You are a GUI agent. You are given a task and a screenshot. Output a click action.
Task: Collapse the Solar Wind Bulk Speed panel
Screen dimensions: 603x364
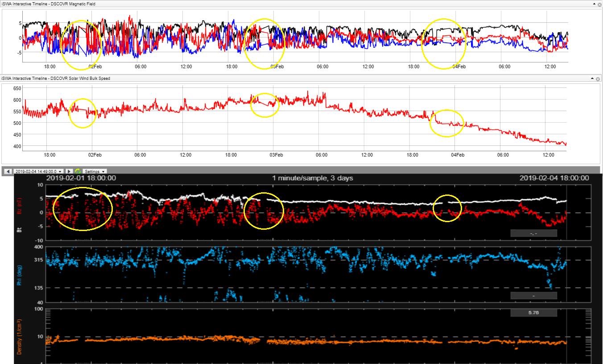593,79
